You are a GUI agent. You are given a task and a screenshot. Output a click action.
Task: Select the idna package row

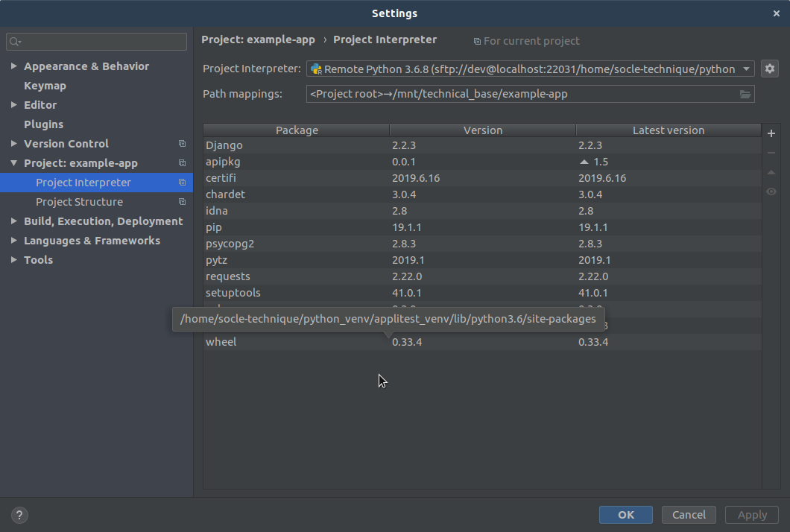pos(482,211)
